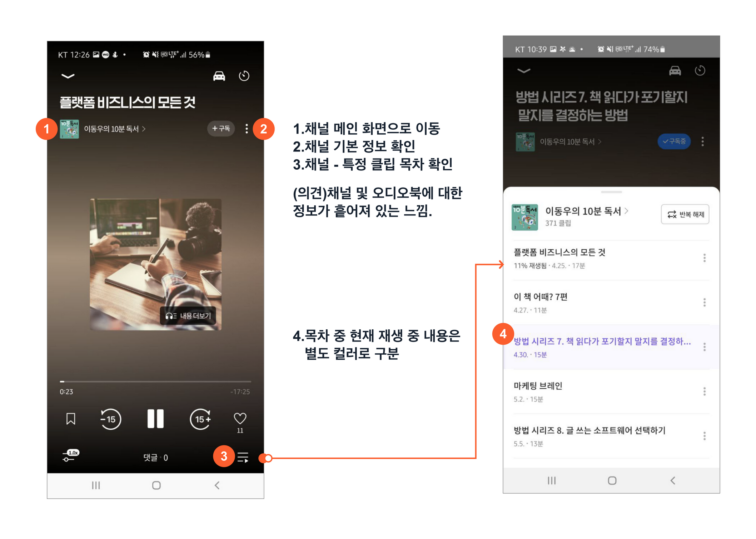Image resolution: width=756 pixels, height=539 pixels.
Task: Open three-dot menu beside 구독중
Action: click(x=703, y=141)
